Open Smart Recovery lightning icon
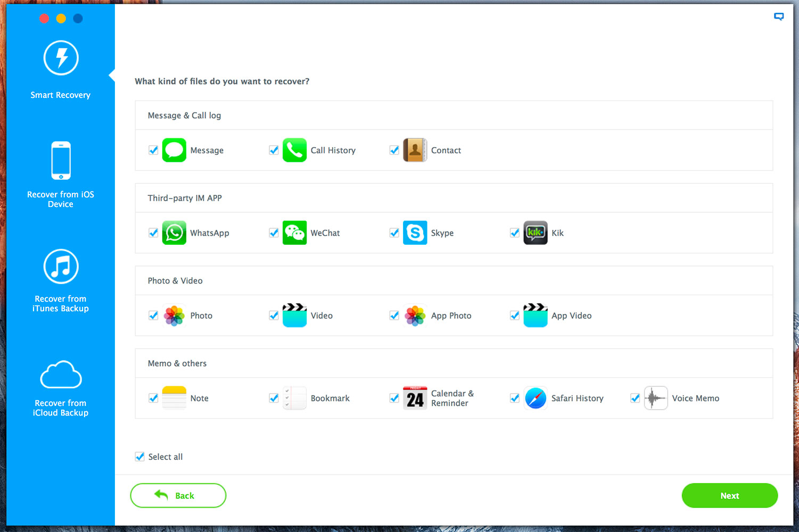Viewport: 799px width, 532px height. coord(61,57)
